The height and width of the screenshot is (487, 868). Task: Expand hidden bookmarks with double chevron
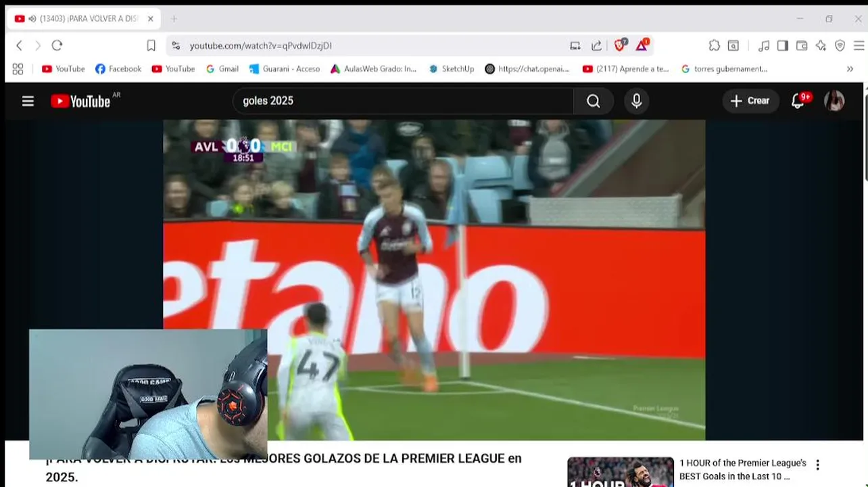pos(850,68)
